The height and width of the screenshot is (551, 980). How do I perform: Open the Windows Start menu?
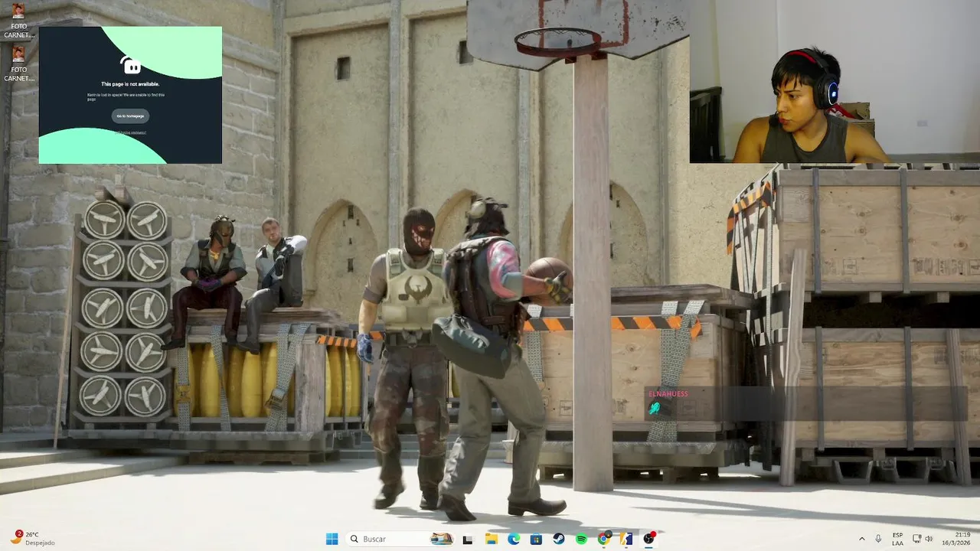pyautogui.click(x=332, y=539)
